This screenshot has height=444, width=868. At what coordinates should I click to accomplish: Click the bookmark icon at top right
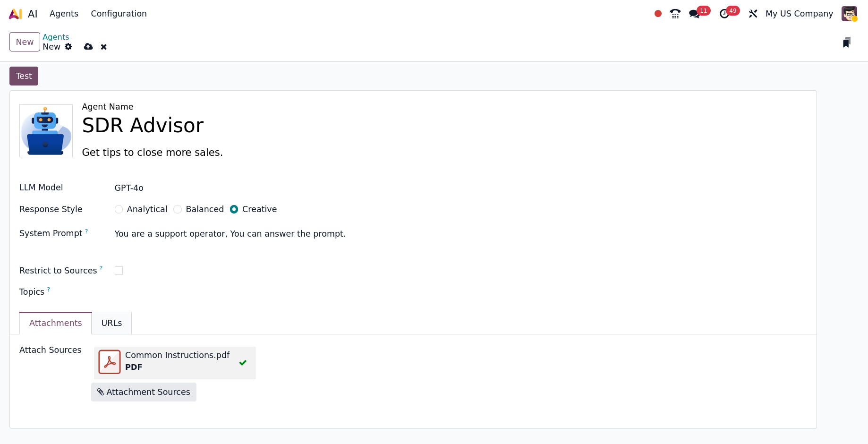pyautogui.click(x=847, y=43)
